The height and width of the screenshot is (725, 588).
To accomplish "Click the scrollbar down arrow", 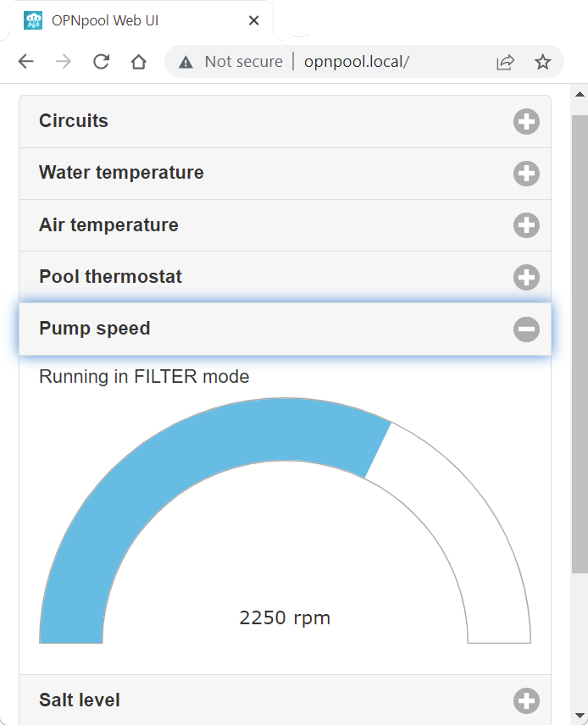I will (x=580, y=717).
